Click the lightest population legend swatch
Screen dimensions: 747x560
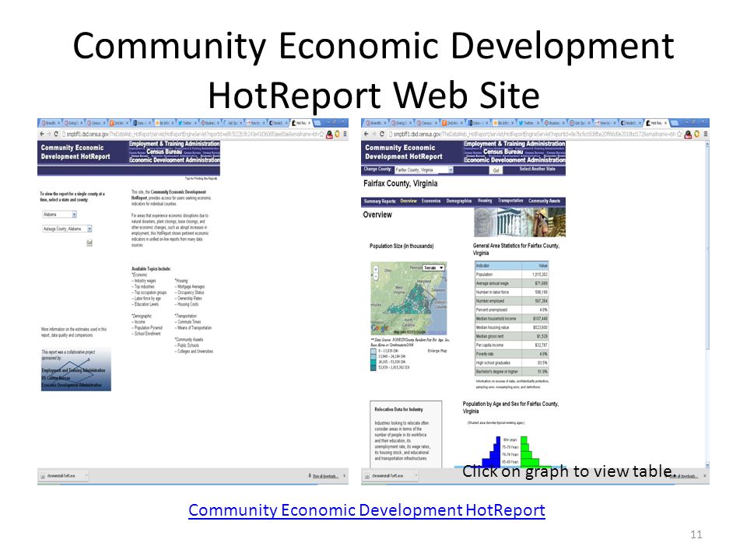373,351
